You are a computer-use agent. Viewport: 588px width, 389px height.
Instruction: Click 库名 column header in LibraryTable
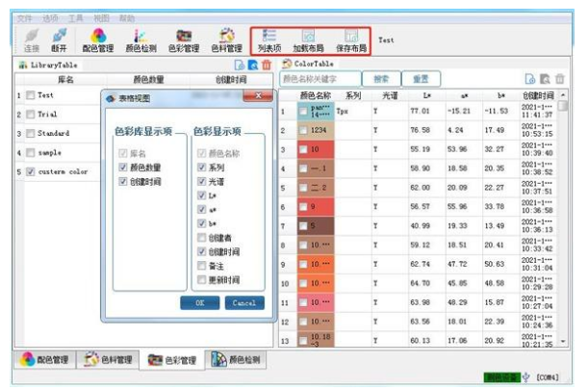65,80
